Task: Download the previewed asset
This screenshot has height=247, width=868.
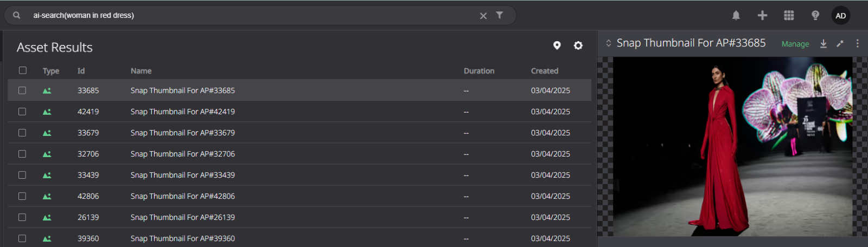Action: point(823,43)
